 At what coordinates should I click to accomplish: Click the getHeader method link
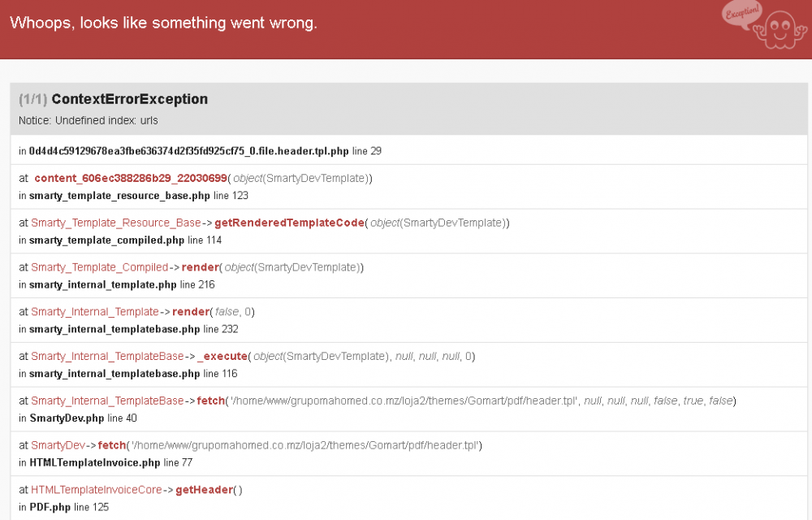(205, 489)
